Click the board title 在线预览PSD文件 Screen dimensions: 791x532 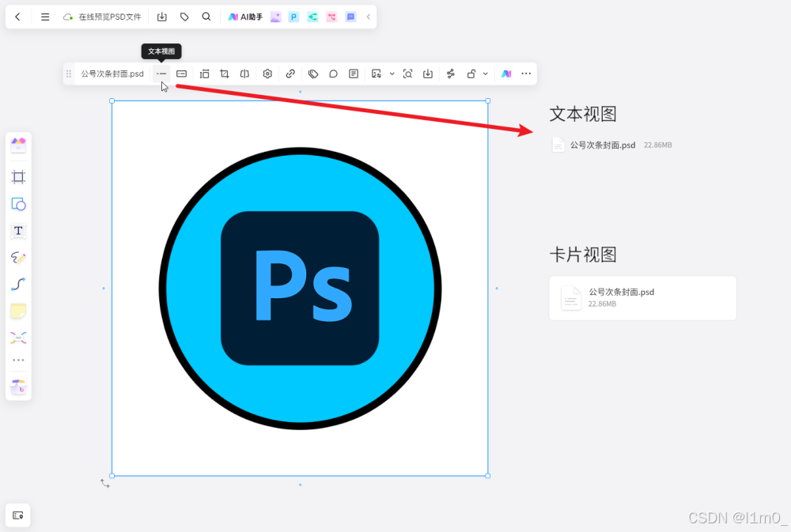(x=110, y=17)
